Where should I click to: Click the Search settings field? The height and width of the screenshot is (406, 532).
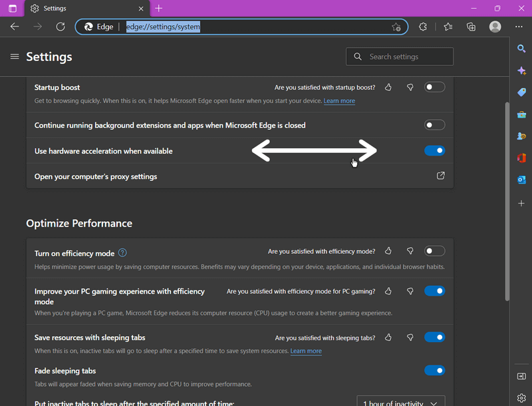click(400, 56)
